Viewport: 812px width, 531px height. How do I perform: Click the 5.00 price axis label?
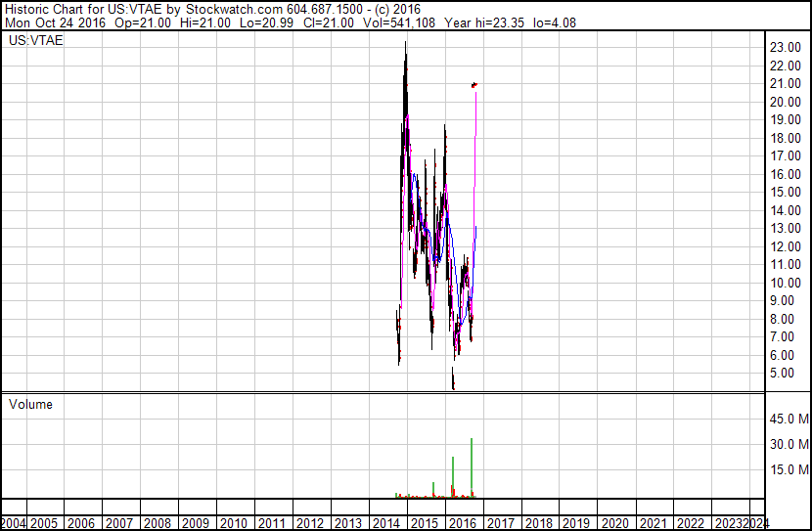pos(782,374)
